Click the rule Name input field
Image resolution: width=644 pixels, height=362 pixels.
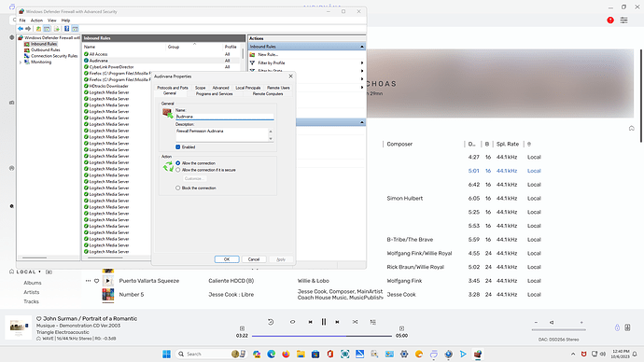225,117
